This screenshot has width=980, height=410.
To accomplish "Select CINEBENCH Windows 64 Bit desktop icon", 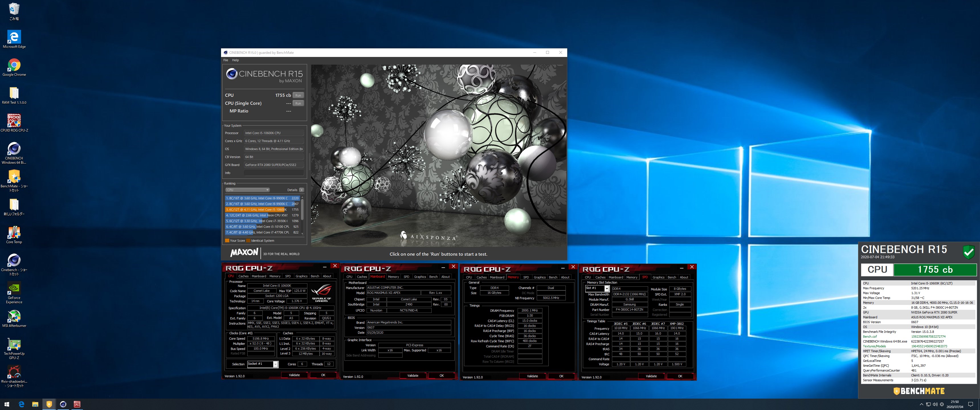I will [14, 153].
